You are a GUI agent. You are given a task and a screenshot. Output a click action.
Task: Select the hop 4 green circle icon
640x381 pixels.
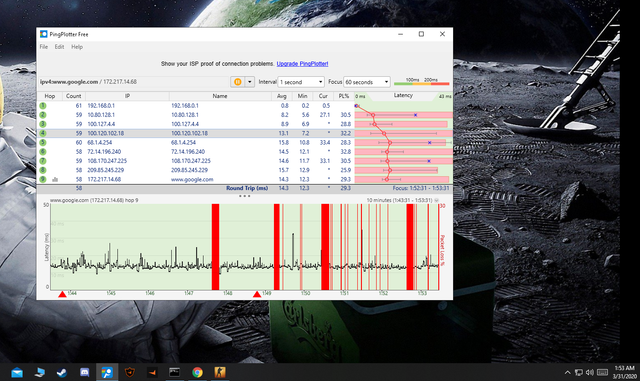pos(43,133)
